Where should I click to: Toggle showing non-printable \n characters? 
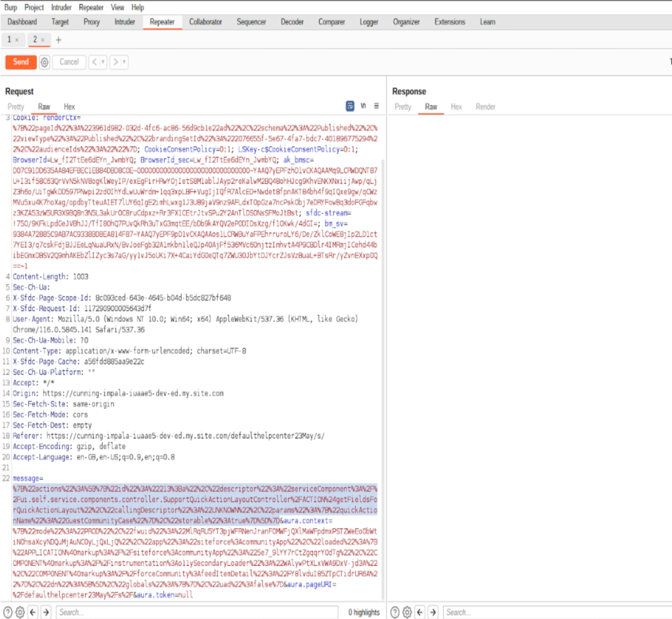pyautogui.click(x=364, y=106)
